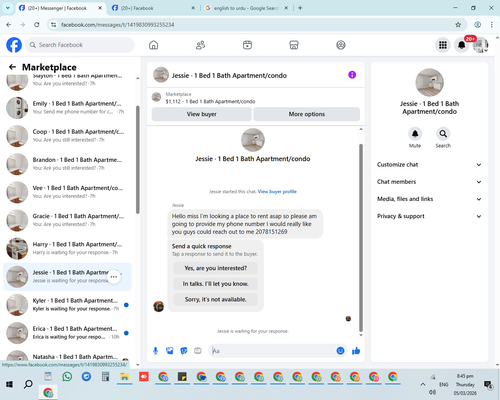The width and height of the screenshot is (500, 400).
Task: Open the Friends icon in top navigation
Action: (200, 45)
